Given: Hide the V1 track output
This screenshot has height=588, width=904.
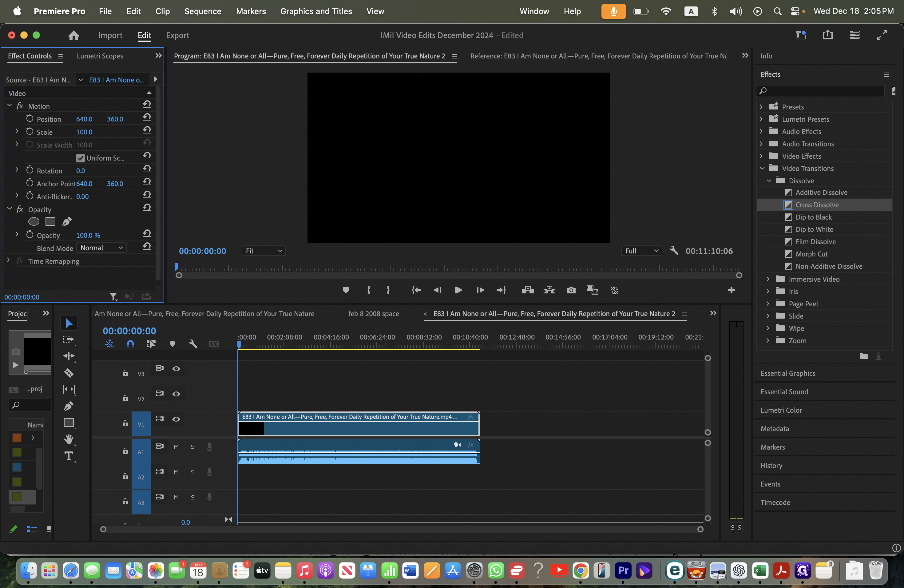Looking at the screenshot, I should tap(176, 419).
